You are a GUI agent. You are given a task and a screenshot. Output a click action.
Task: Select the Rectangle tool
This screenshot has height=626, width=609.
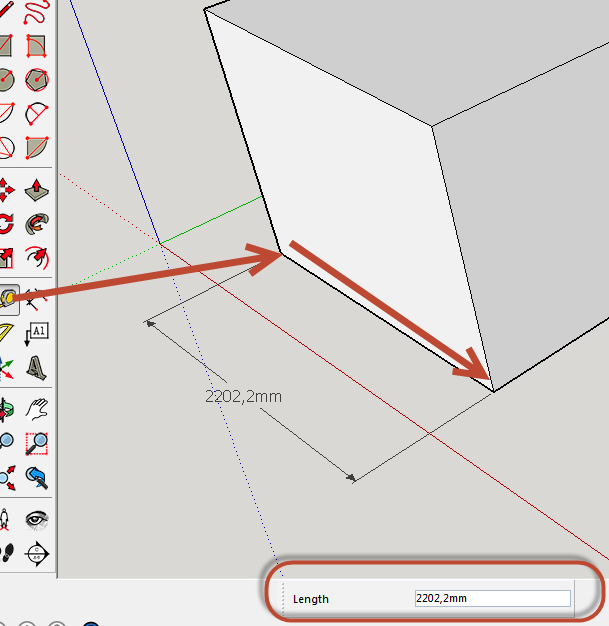click(6, 45)
